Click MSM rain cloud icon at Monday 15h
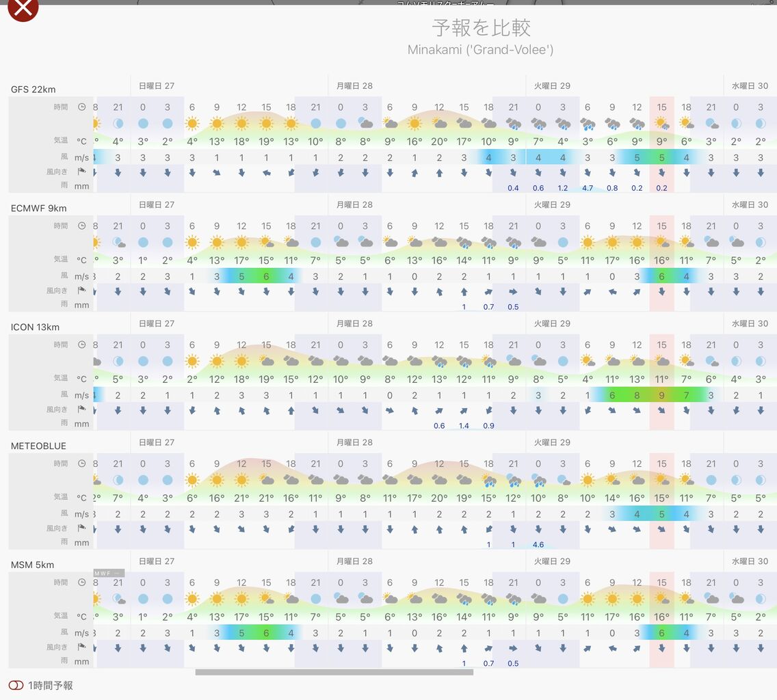 pos(464,600)
